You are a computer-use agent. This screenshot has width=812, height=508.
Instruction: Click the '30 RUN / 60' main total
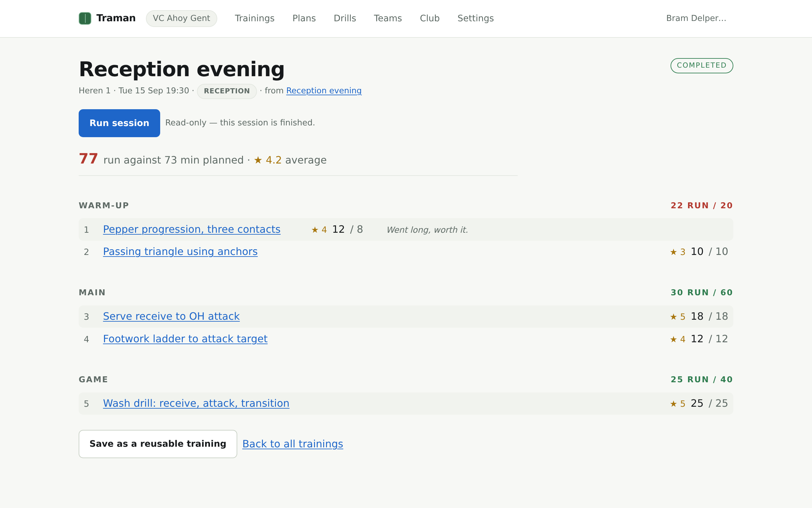(702, 293)
